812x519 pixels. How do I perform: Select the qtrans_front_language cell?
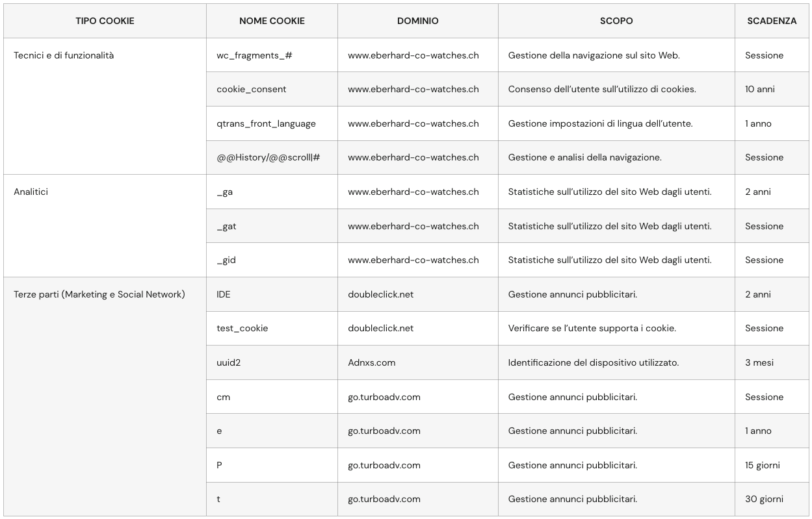266,123
